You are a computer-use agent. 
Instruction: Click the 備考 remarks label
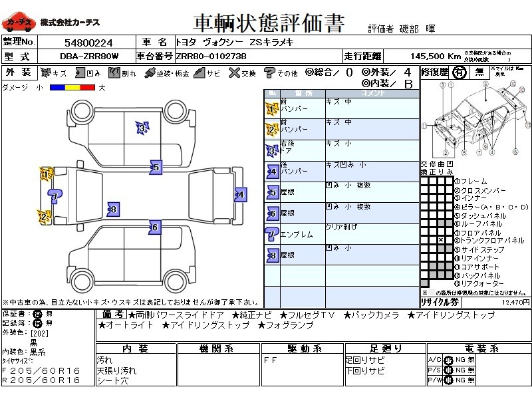(x=112, y=315)
